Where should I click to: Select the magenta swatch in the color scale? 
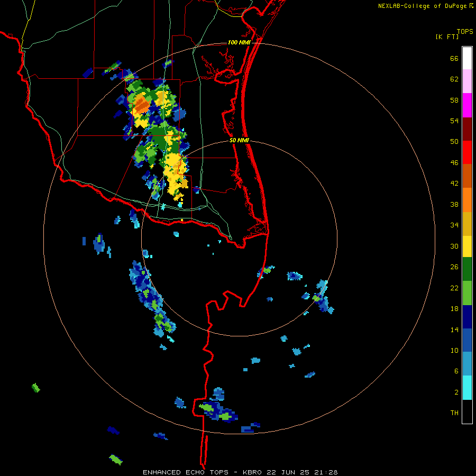pos(467,105)
